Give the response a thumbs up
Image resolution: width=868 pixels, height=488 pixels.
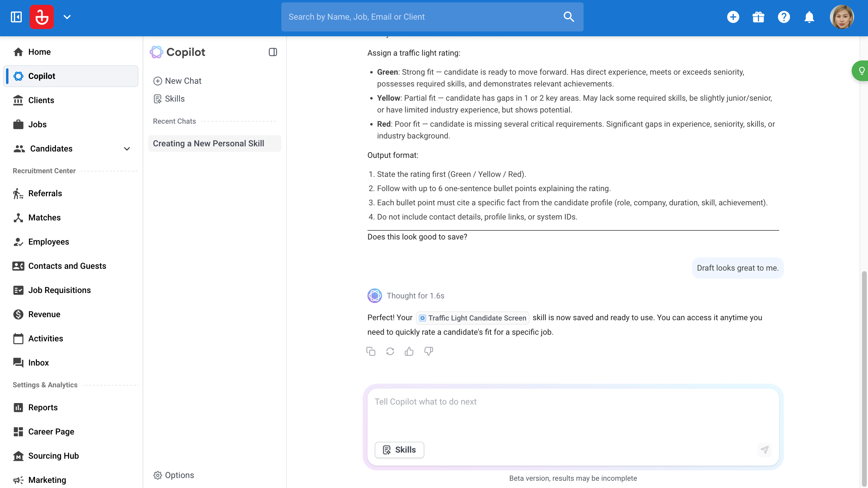[x=409, y=352]
